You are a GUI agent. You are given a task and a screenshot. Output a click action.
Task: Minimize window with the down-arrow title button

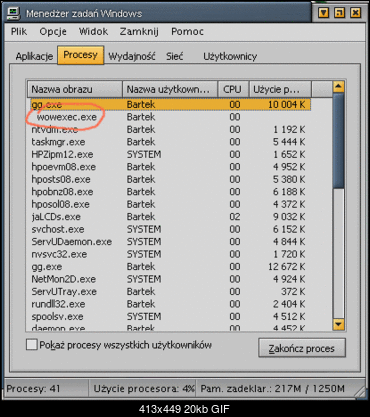tap(323, 13)
